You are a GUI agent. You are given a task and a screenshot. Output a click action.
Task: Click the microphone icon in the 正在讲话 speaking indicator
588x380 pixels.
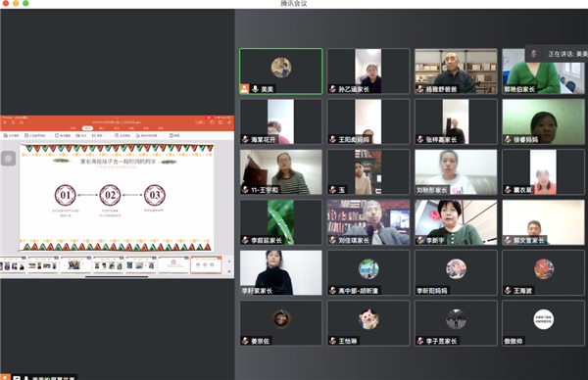point(534,54)
